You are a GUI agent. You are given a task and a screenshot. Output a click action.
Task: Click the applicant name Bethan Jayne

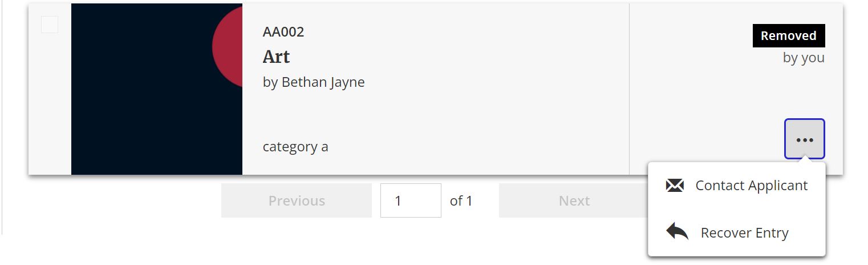coord(323,82)
